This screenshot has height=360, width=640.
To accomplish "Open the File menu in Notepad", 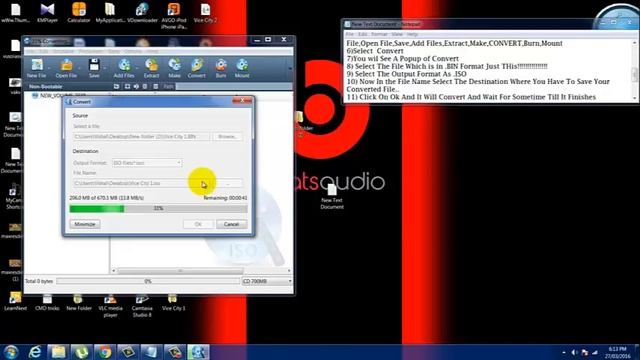I will 350,34.
